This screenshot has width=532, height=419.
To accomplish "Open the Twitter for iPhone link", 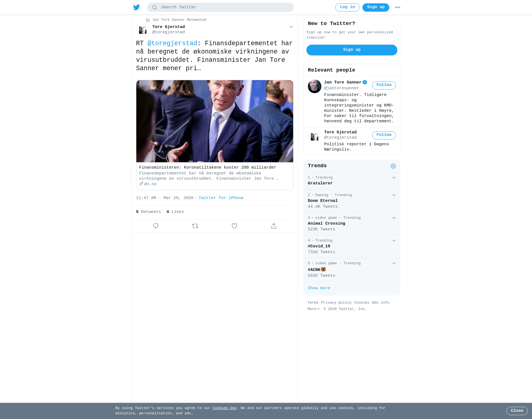I will (221, 198).
